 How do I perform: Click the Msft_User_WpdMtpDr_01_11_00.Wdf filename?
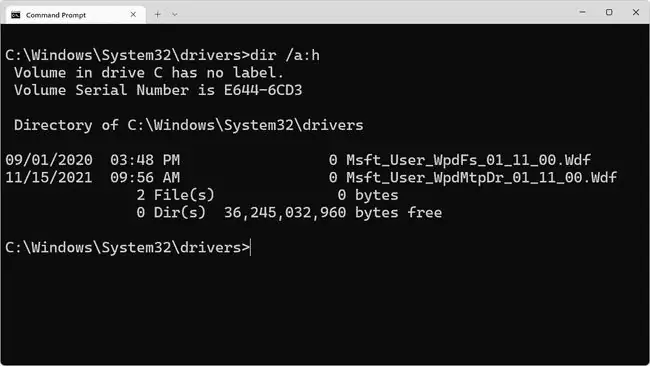click(482, 177)
